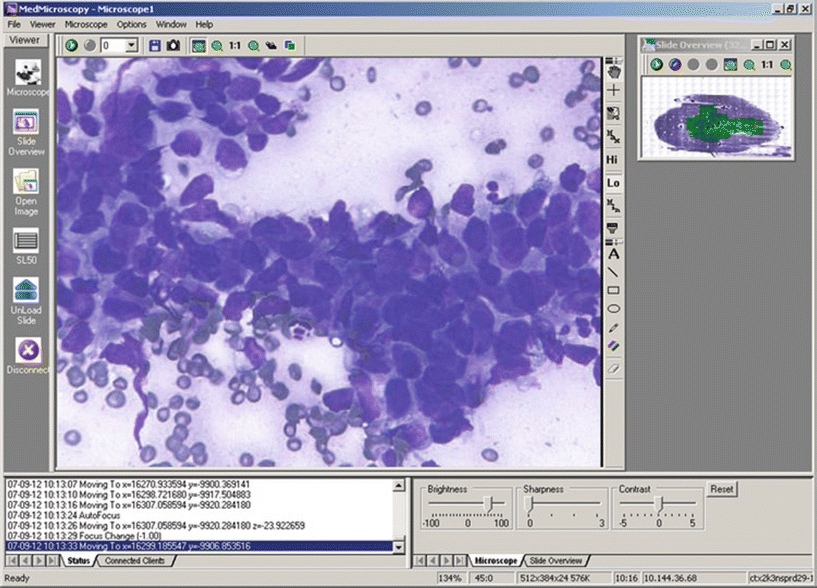Screen dimensions: 817x588
Task: Open the Microscope menu
Action: click(85, 23)
